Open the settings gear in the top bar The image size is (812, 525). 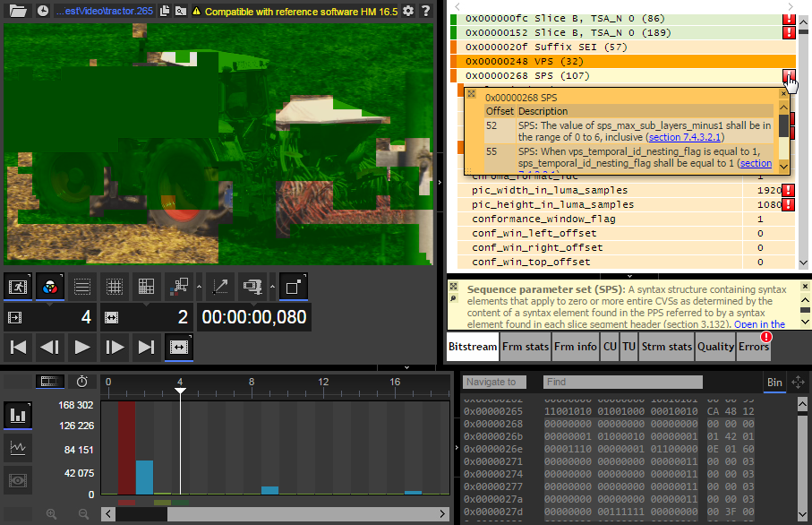tap(408, 11)
